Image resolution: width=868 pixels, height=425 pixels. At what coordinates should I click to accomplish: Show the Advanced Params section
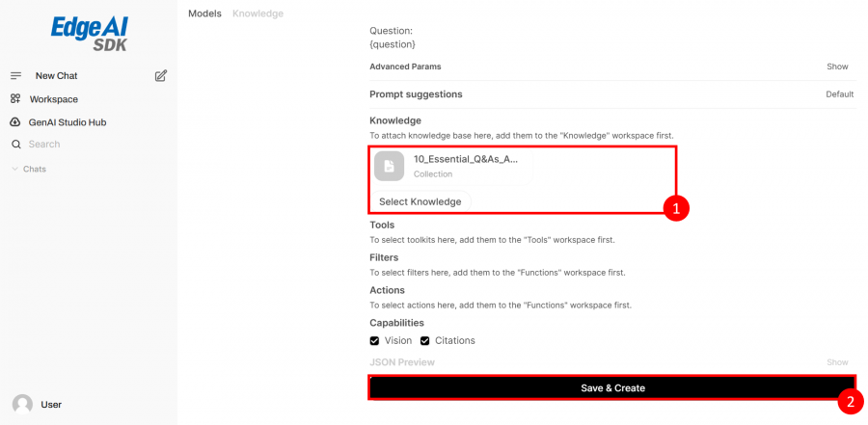coord(836,66)
